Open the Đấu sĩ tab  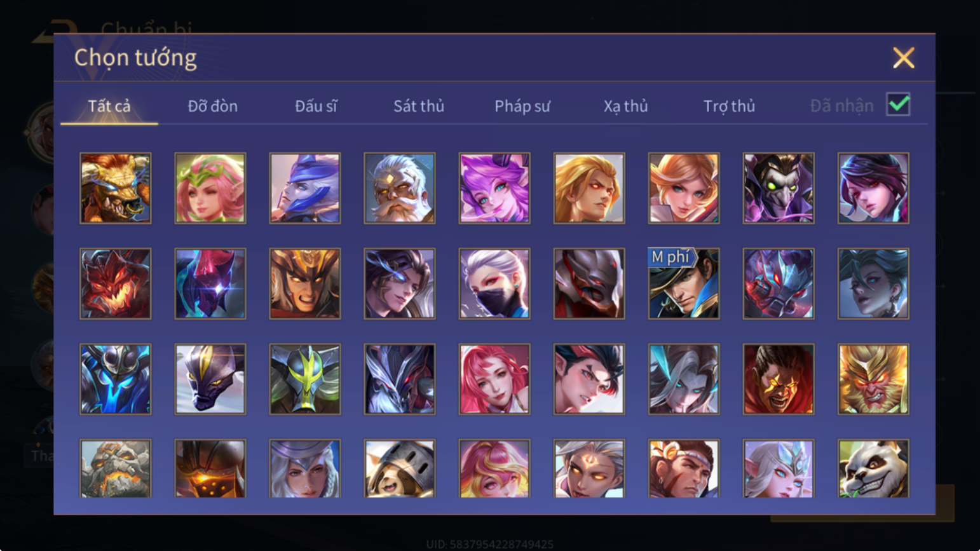click(x=316, y=105)
